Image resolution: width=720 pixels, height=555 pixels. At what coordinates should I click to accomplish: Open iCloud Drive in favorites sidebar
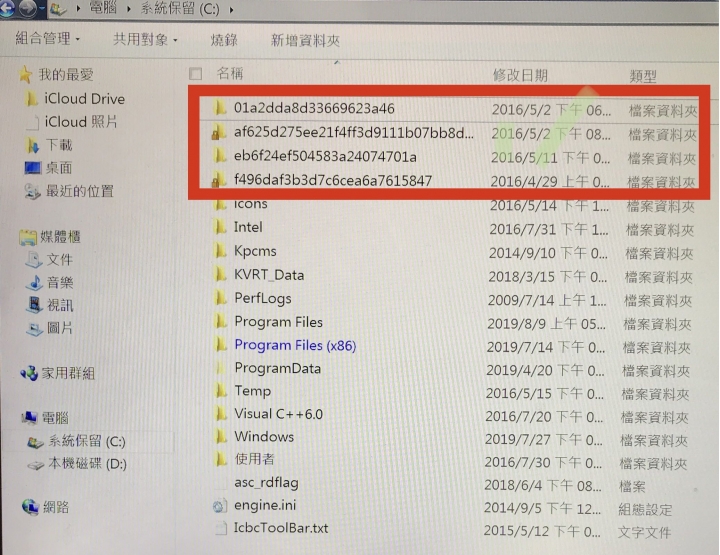point(75,99)
